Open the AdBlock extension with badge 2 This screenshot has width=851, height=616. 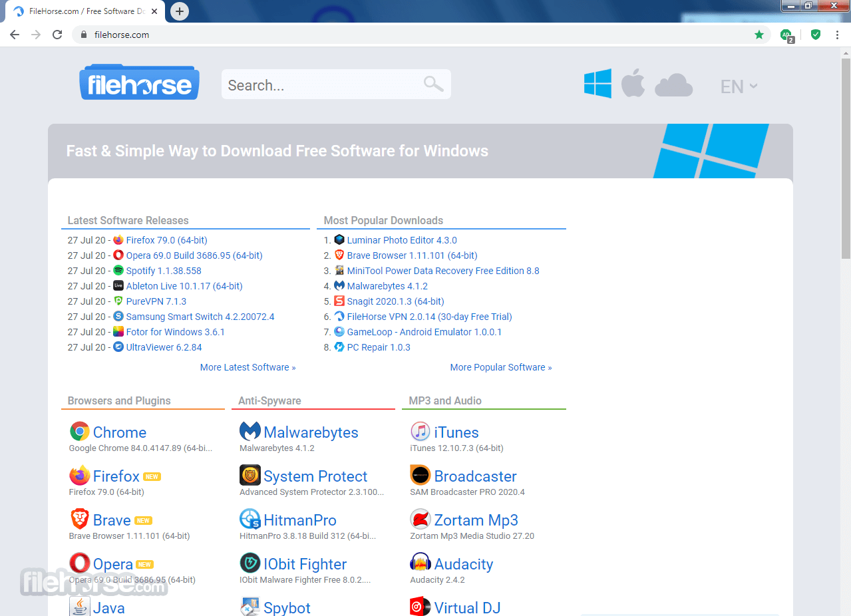[x=787, y=35]
